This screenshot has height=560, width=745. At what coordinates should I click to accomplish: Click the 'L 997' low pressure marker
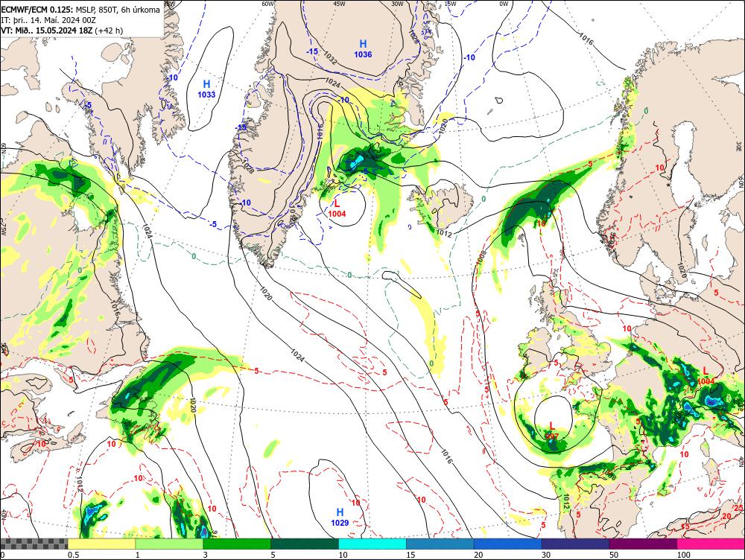(x=551, y=431)
